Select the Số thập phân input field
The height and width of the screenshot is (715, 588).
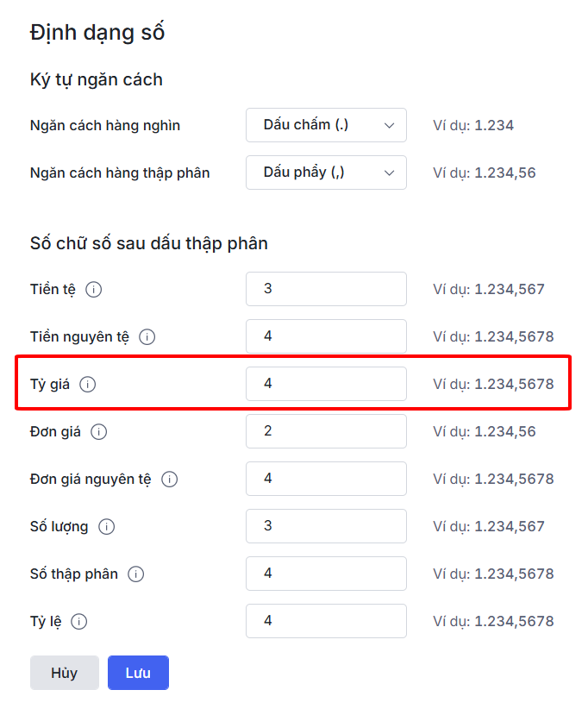tap(326, 574)
